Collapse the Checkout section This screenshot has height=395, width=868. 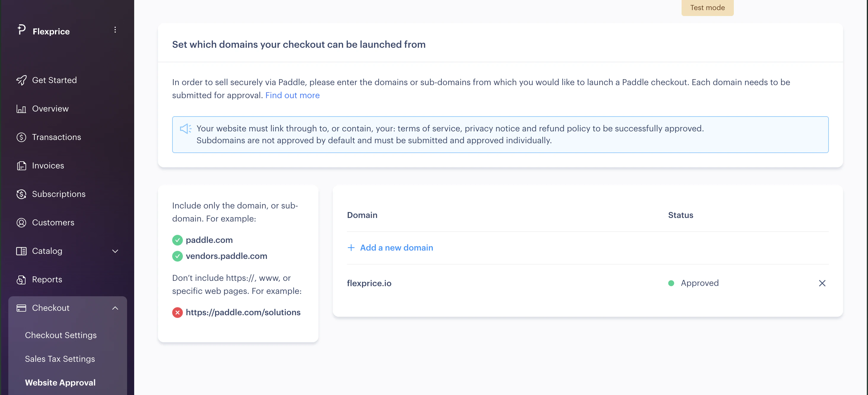click(x=115, y=308)
